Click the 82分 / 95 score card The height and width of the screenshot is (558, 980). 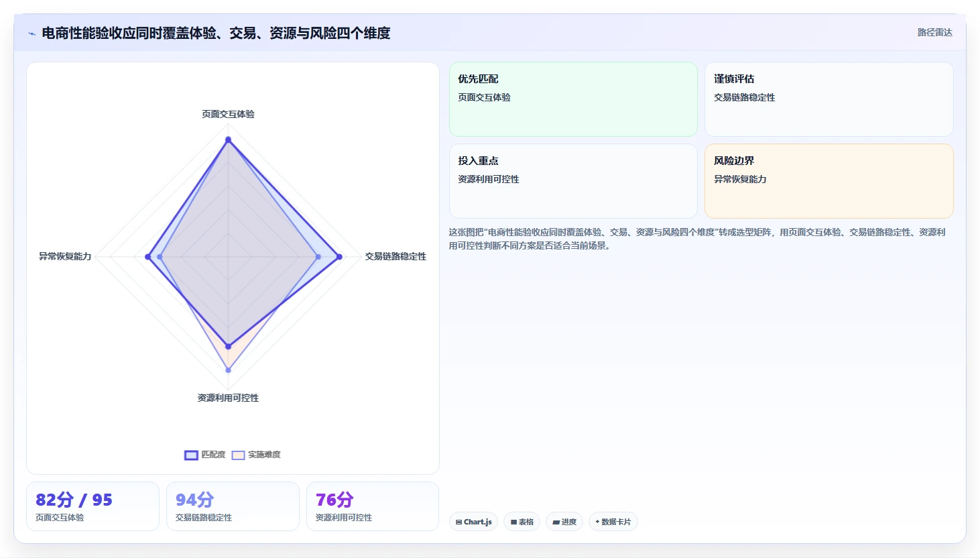click(x=93, y=506)
